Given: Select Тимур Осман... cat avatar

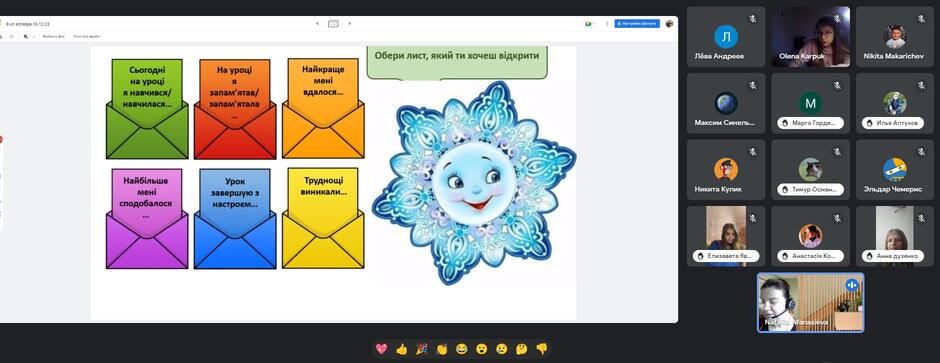Looking at the screenshot, I should click(811, 170).
